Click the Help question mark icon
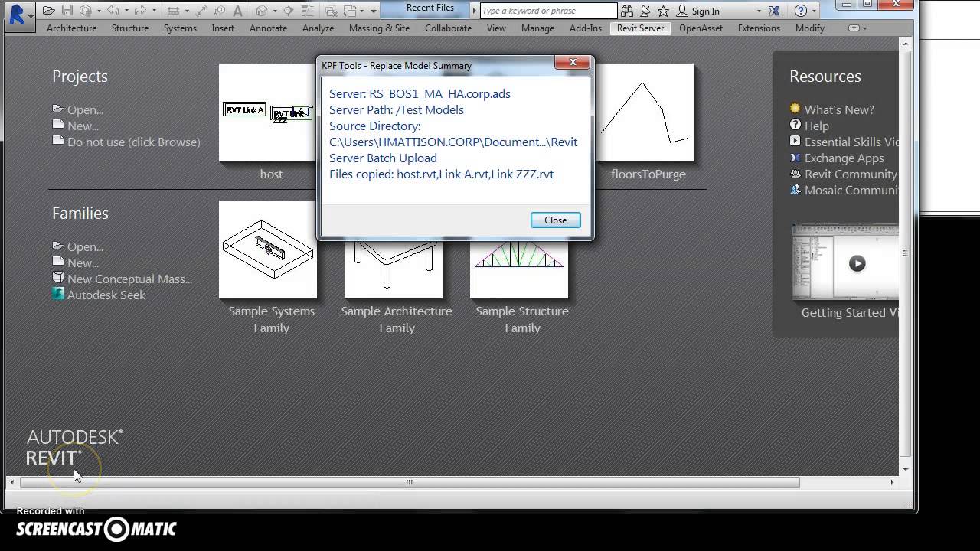 point(801,11)
